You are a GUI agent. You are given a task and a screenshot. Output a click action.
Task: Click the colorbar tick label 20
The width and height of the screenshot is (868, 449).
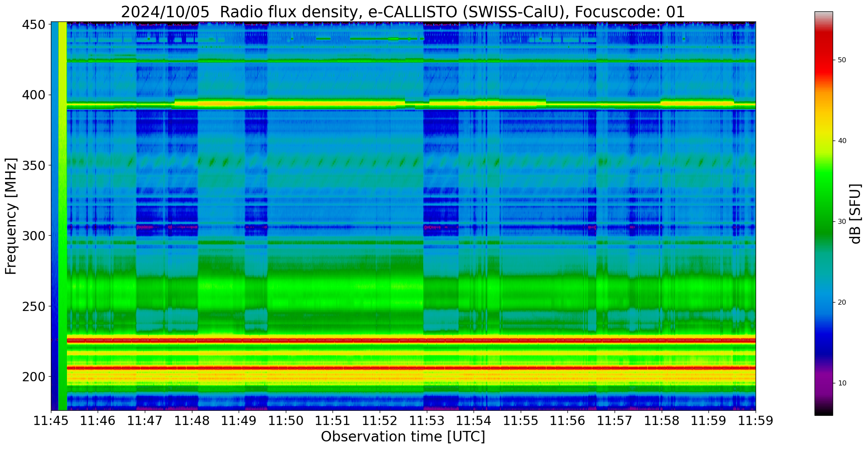842,303
